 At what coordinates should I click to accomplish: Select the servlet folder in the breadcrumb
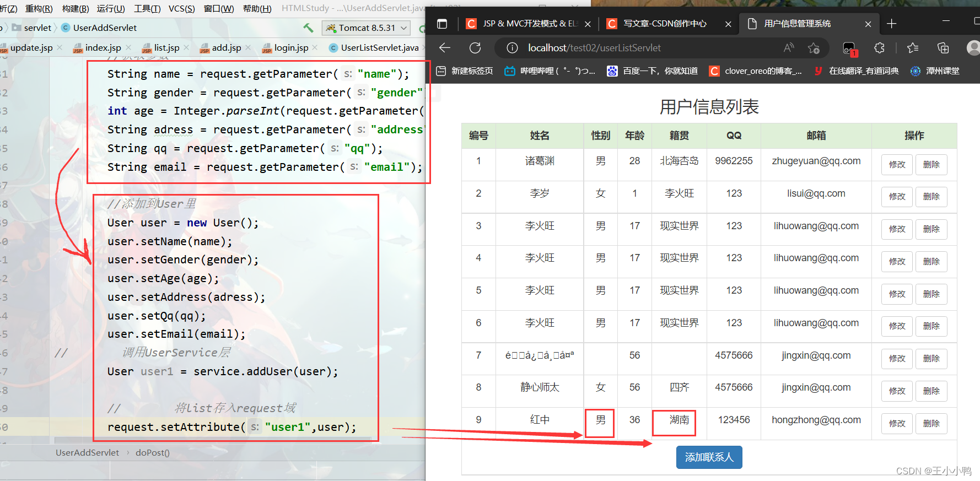point(32,28)
